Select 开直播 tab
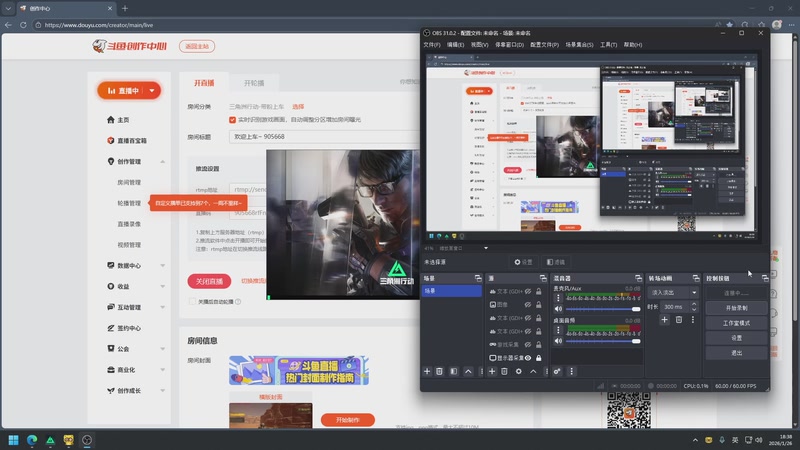The image size is (800, 450). tap(204, 83)
